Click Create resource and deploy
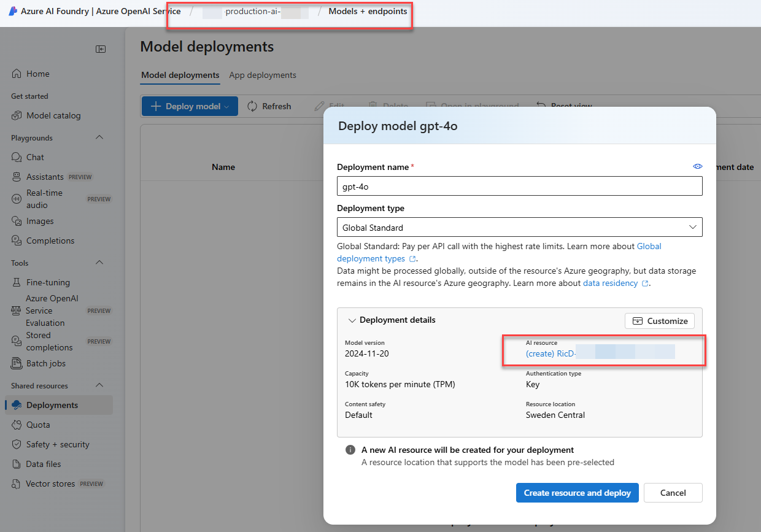 [577, 493]
